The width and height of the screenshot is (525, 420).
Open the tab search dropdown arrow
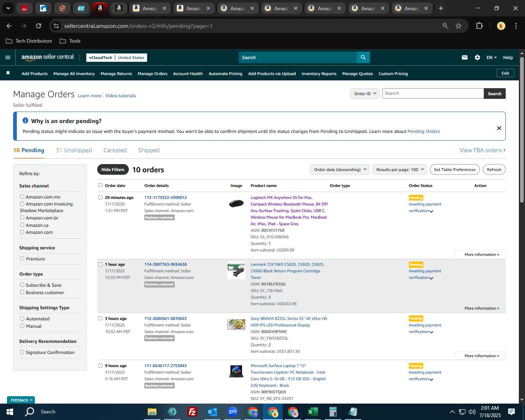pyautogui.click(x=8, y=8)
